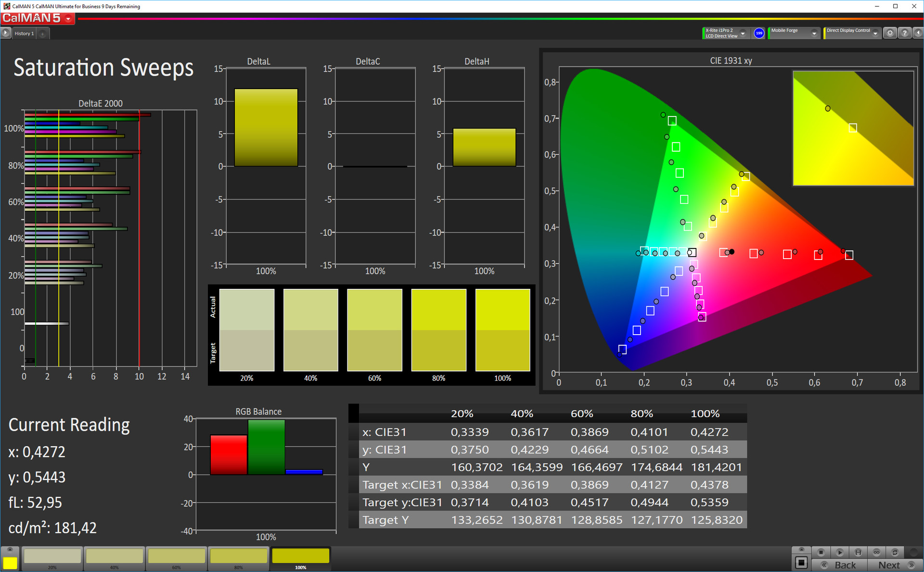Select the 20% saturation swatch in the bottom strip
Image resolution: width=924 pixels, height=572 pixels.
click(x=52, y=557)
